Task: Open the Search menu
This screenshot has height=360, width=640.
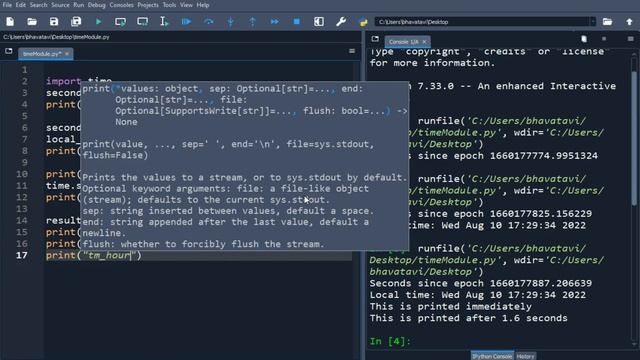Action: (x=38, y=5)
